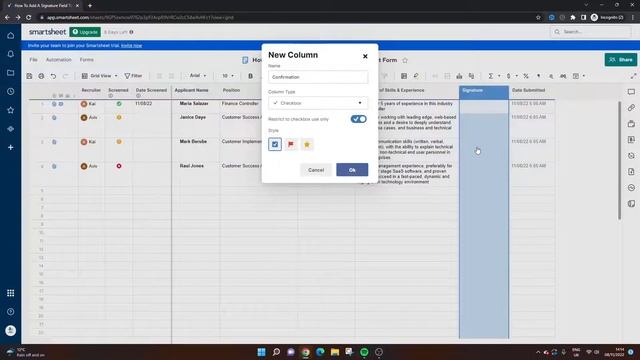Click the conditional formatting grid icon
This screenshot has height=360, width=640.
pyautogui.click(x=404, y=76)
